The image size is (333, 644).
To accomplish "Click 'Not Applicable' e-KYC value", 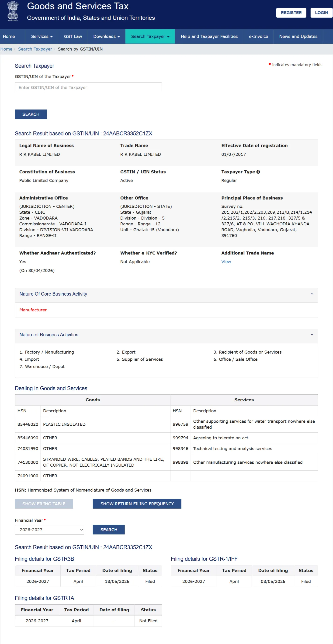I will (135, 262).
